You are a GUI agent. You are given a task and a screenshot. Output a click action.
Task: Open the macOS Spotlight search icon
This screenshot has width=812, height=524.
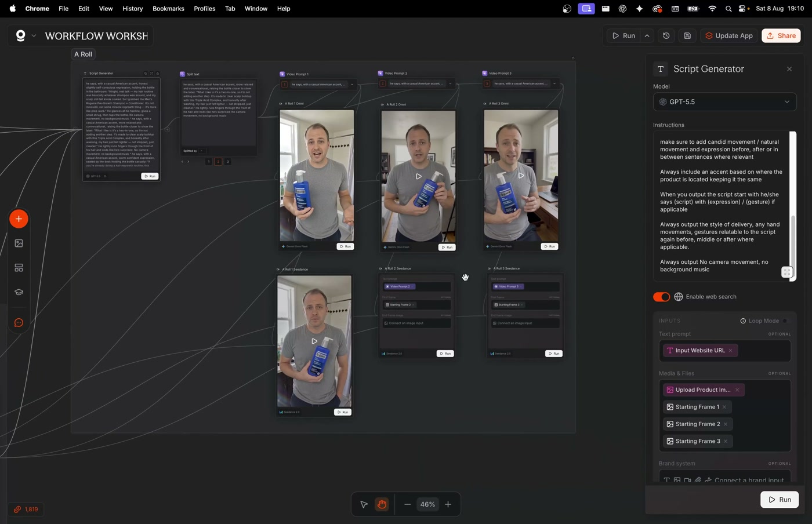coord(728,9)
